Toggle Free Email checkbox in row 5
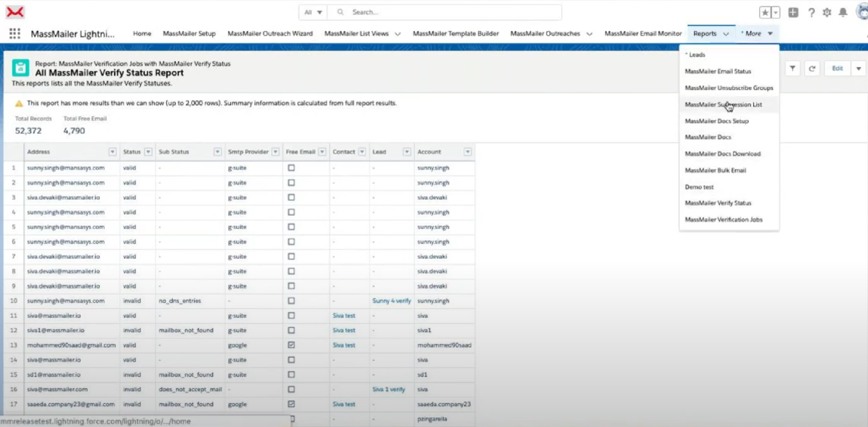 click(x=291, y=227)
